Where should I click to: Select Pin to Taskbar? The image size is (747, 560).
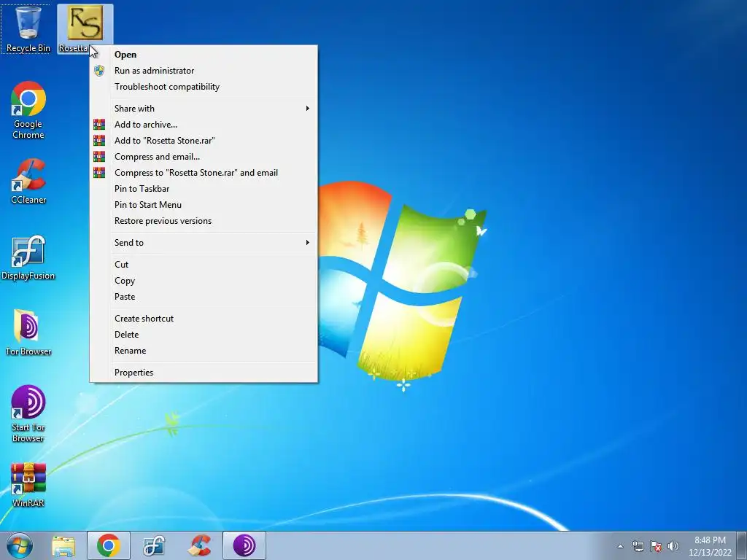point(204,189)
